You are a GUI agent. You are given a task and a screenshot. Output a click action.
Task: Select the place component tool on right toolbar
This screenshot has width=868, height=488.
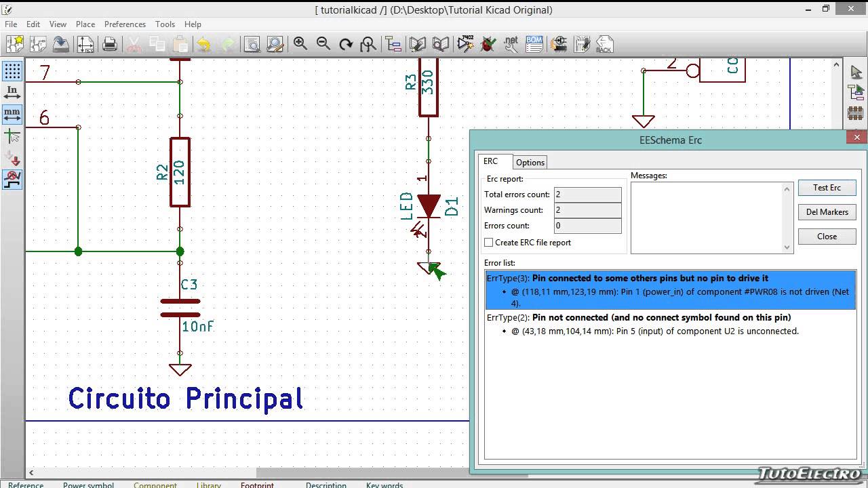(856, 113)
